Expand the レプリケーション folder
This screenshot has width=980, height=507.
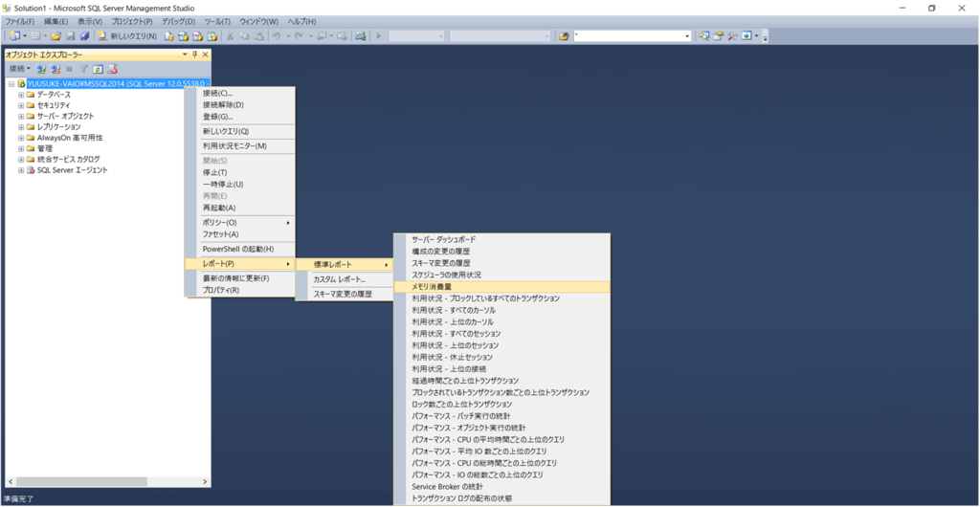(21, 126)
